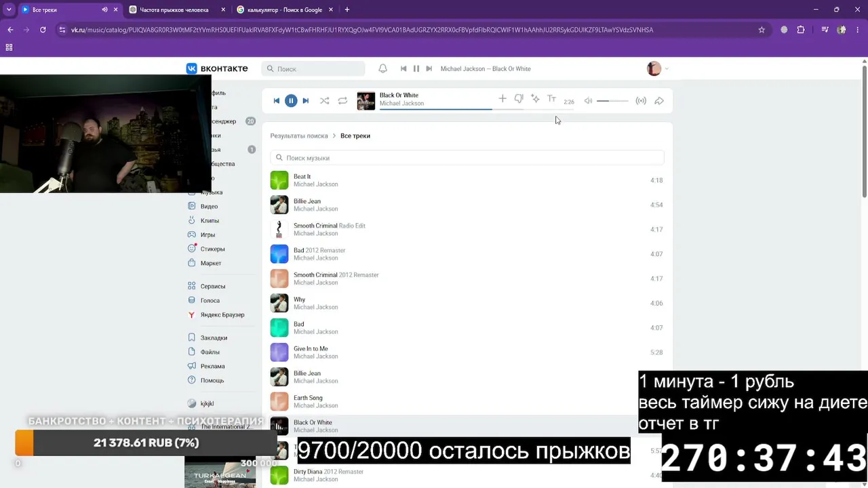Open the profile avatar dropdown menu
The width and height of the screenshot is (868, 488).
658,68
